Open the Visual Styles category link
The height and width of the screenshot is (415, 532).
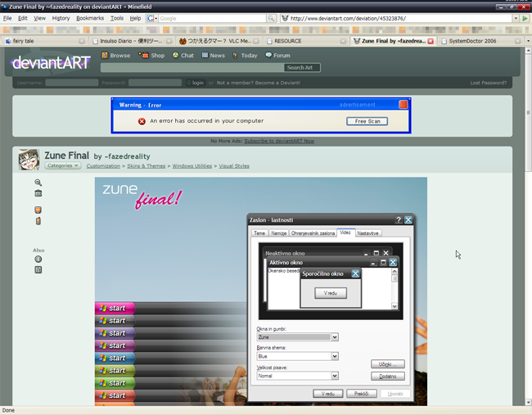click(234, 166)
